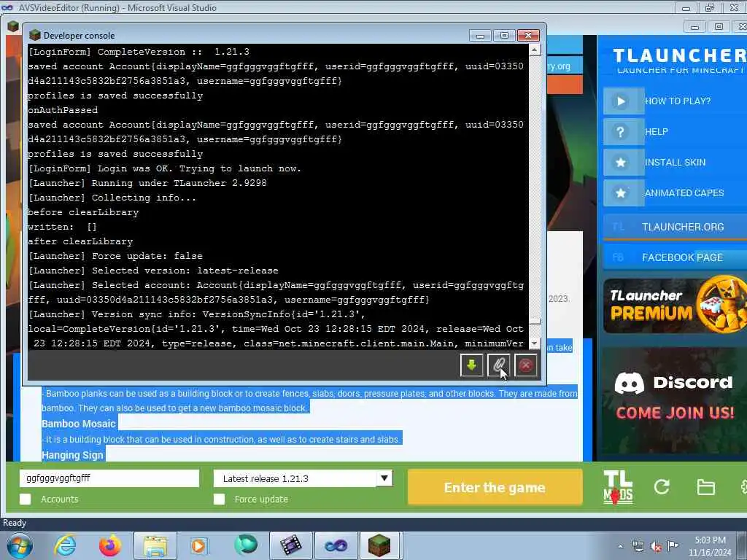
Task: Switch to Visual Studio taskbar icon
Action: pos(336,545)
